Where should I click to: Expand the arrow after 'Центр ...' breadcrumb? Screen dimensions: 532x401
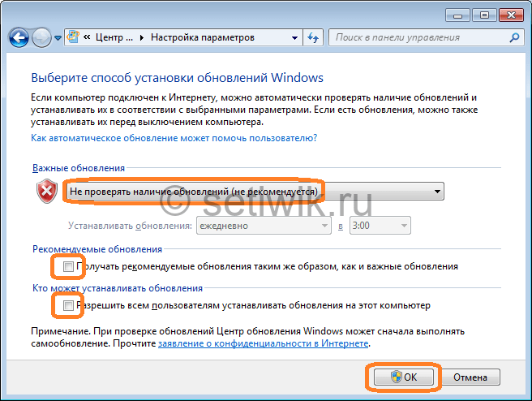142,37
